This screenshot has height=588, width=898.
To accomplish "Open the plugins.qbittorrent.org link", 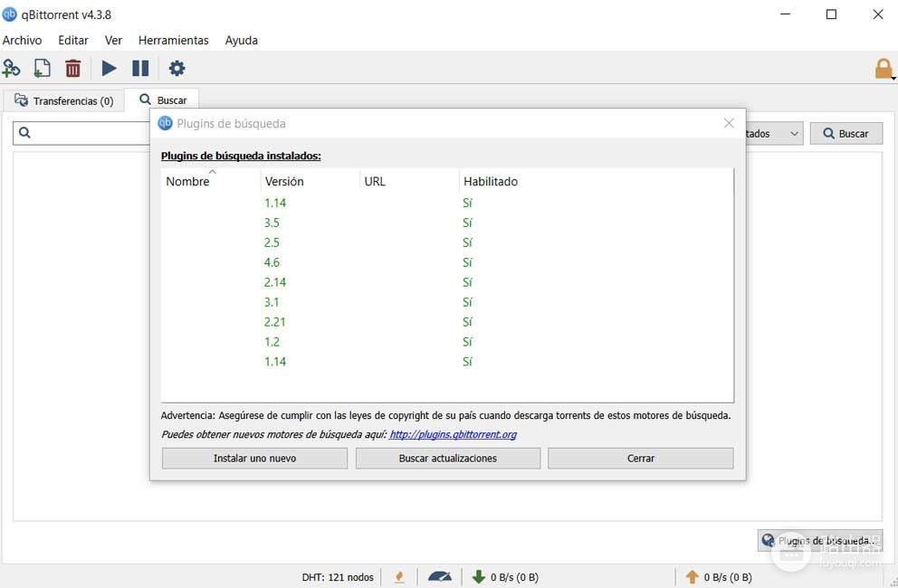I will (x=453, y=434).
